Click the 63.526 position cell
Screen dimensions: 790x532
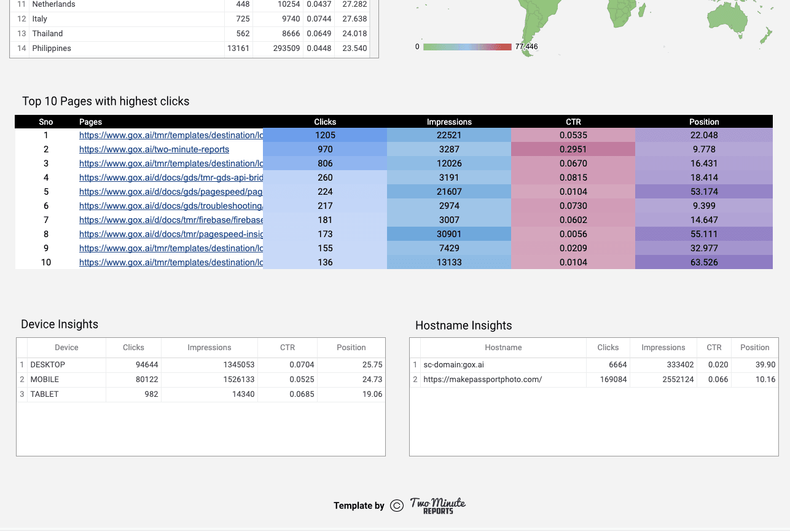click(704, 262)
